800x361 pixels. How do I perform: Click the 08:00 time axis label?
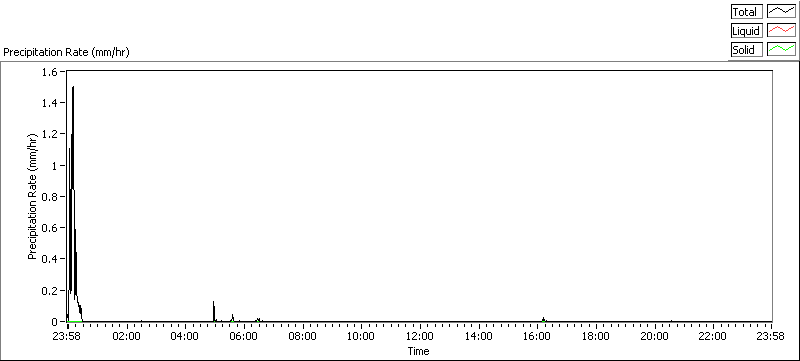tap(303, 336)
